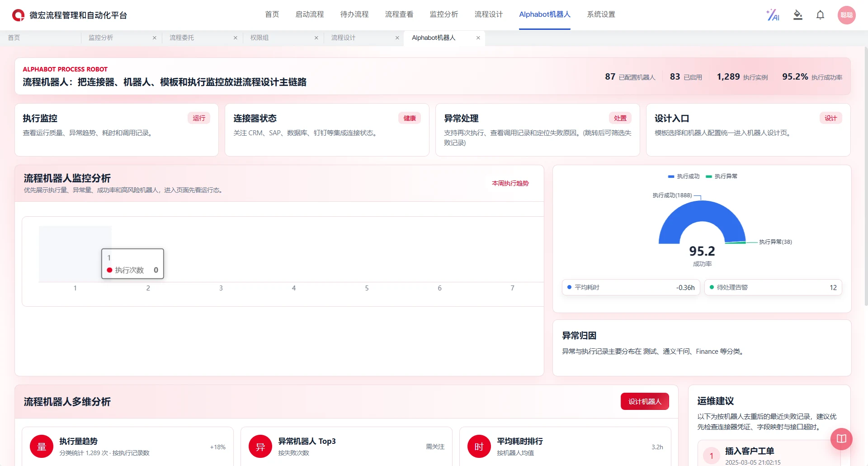Open the 连接器状态 card

(327, 130)
